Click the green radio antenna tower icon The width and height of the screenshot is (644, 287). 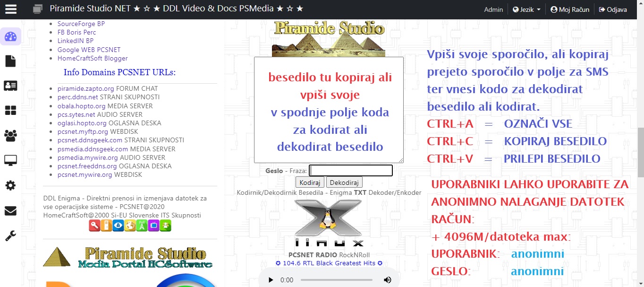pos(142,226)
